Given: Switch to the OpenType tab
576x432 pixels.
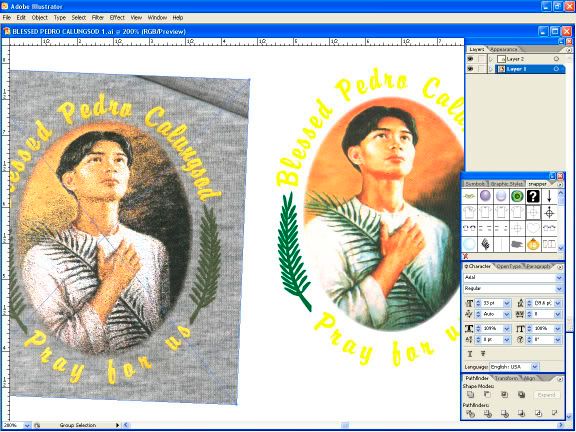Looking at the screenshot, I should coord(508,266).
